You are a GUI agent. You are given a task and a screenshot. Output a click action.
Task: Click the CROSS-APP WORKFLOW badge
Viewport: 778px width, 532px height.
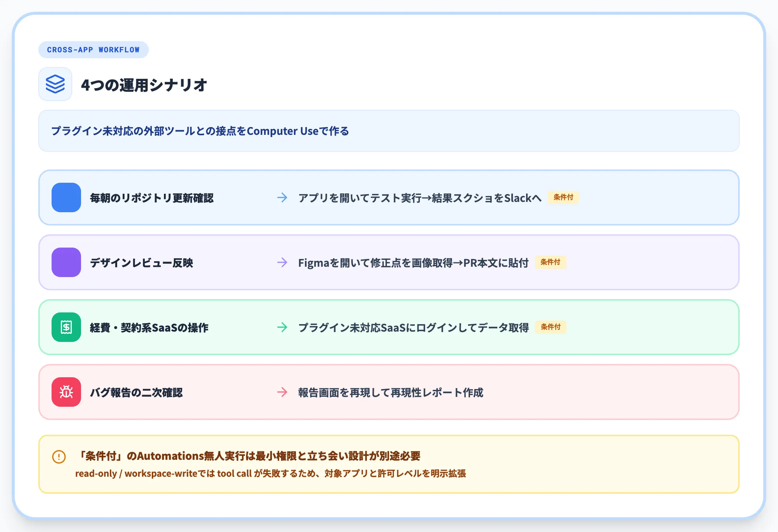(x=94, y=50)
